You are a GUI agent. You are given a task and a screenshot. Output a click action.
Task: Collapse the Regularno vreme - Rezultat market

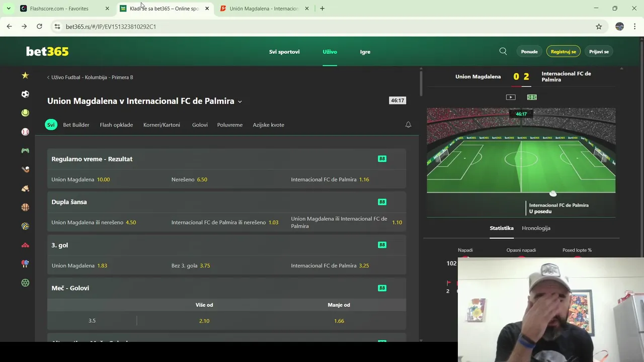[x=226, y=159]
